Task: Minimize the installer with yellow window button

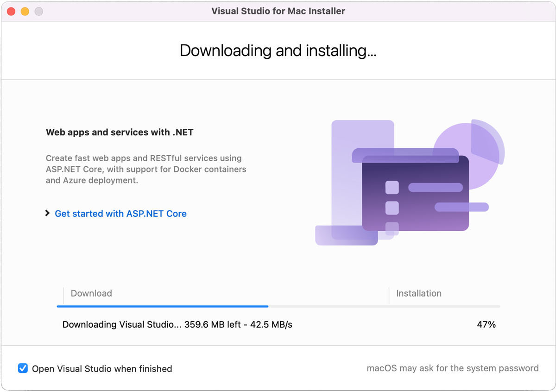Action: click(25, 11)
